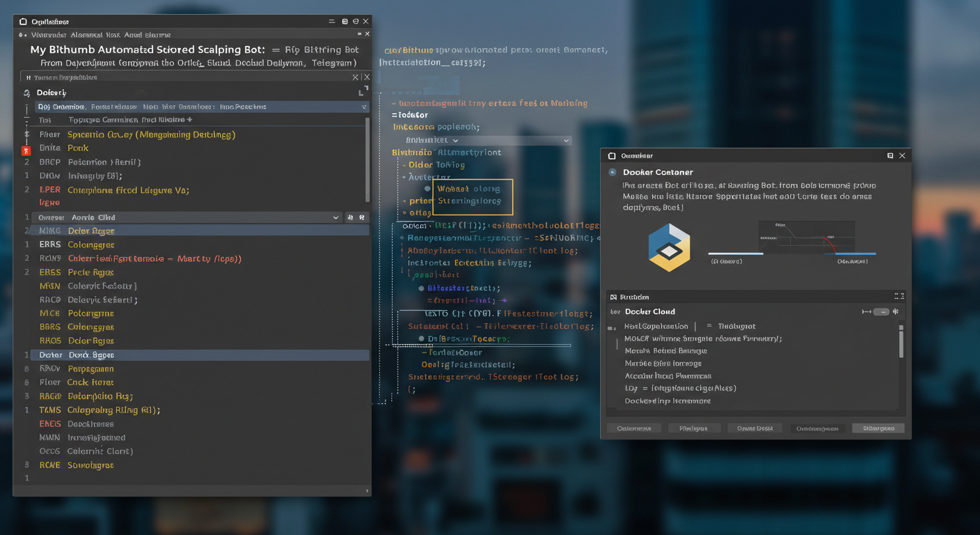The image size is (980, 535).
Task: Click the second small icon right of Aorrie Clird
Action: (x=362, y=217)
